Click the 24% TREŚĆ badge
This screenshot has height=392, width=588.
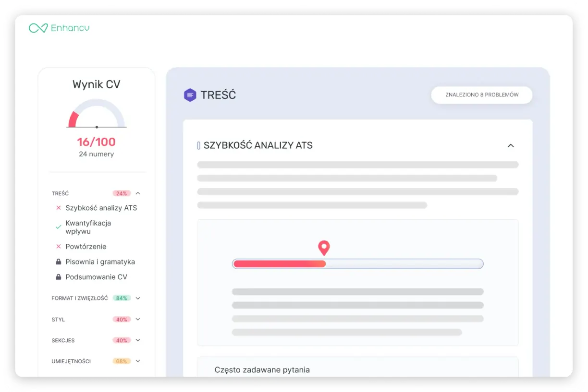[122, 193]
